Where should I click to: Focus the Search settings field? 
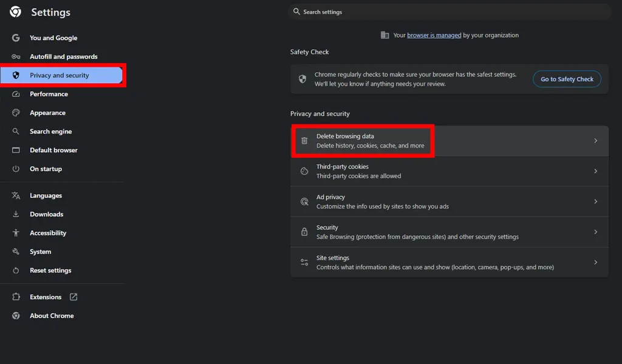(x=449, y=12)
